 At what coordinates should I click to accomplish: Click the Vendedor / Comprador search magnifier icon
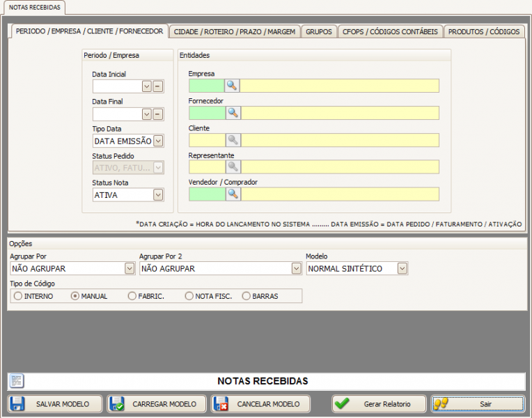(x=232, y=194)
